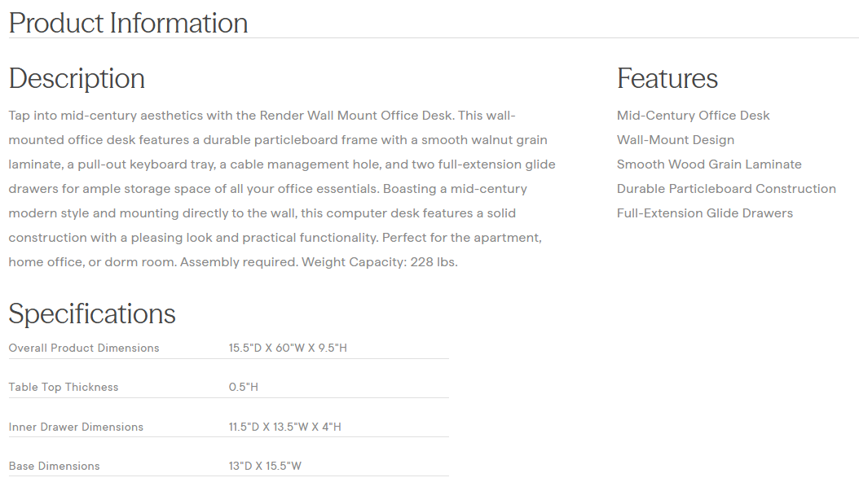Click the Base Dimensions label

[x=54, y=466]
